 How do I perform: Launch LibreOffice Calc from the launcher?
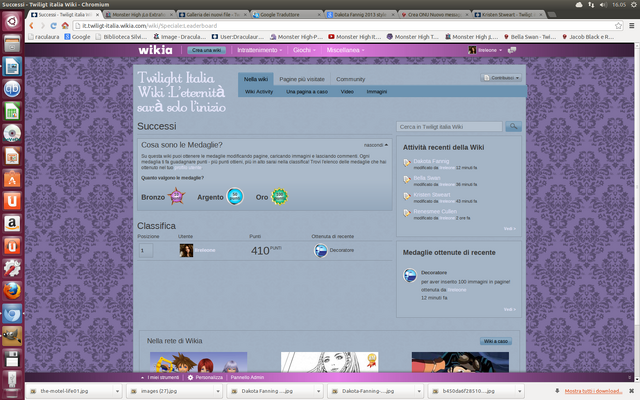(x=12, y=111)
